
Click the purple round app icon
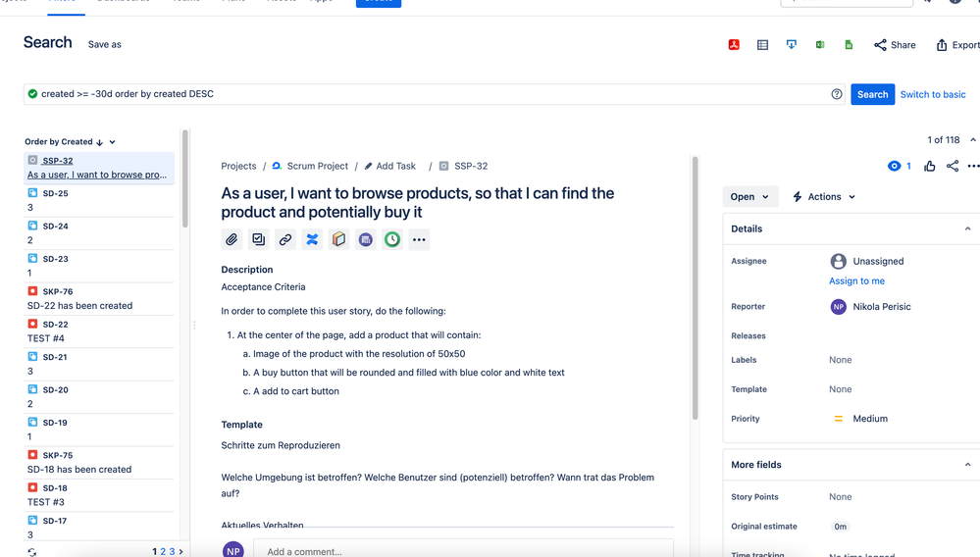pos(366,239)
